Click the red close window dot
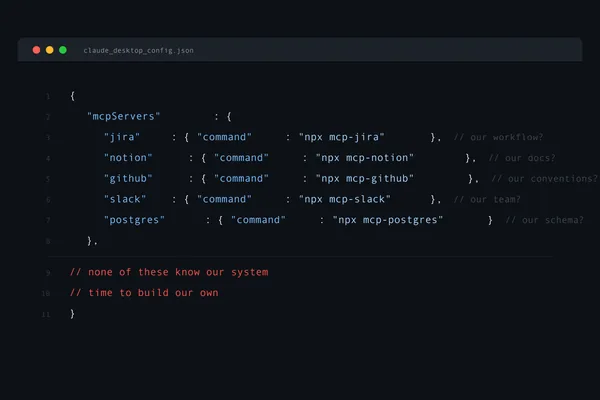The width and height of the screenshot is (600, 400). pos(36,50)
